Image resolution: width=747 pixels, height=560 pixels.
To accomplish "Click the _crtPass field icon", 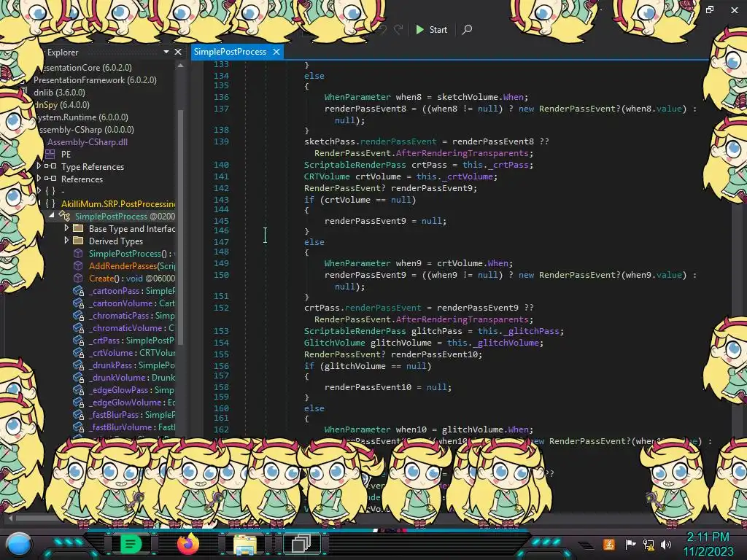I will pyautogui.click(x=78, y=340).
